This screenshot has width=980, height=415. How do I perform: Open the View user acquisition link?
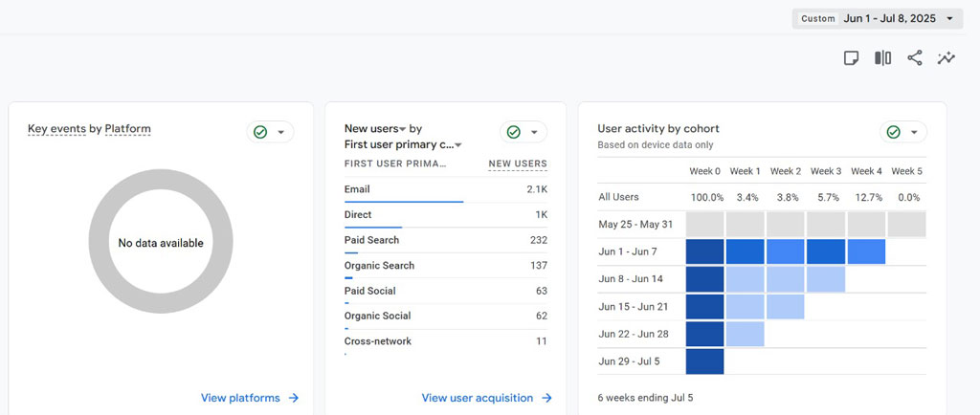tap(475, 398)
